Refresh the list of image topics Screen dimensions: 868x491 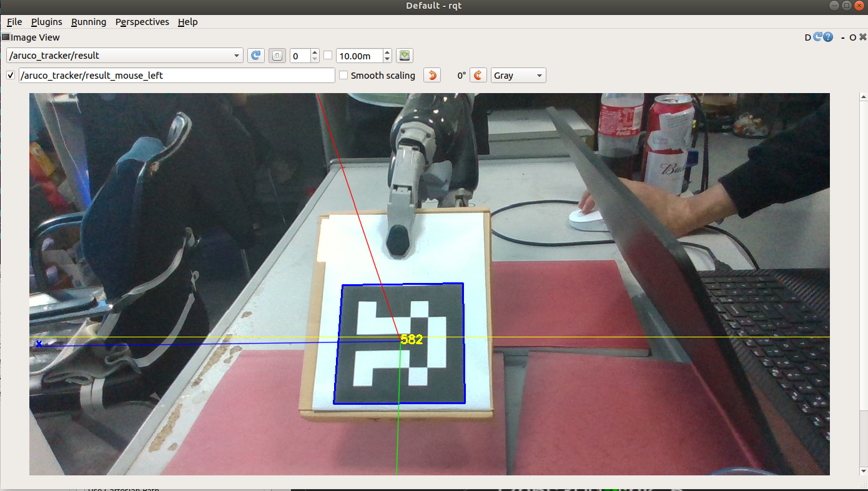coord(256,55)
